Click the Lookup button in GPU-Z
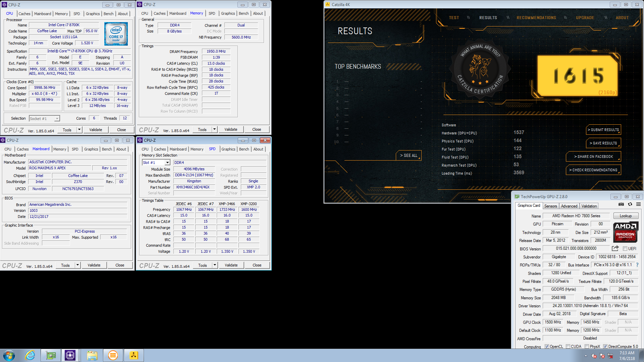 (626, 216)
